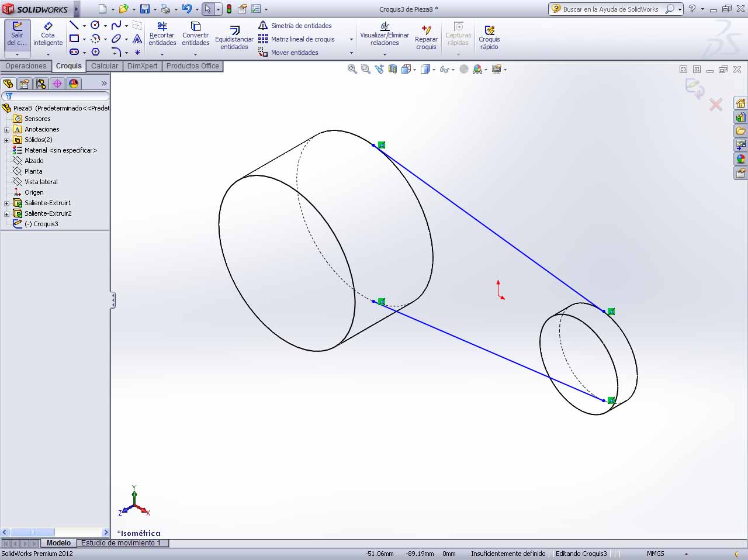Expand the Sólidos(2) tree node
Viewport: 748px width, 560px height.
(6, 140)
